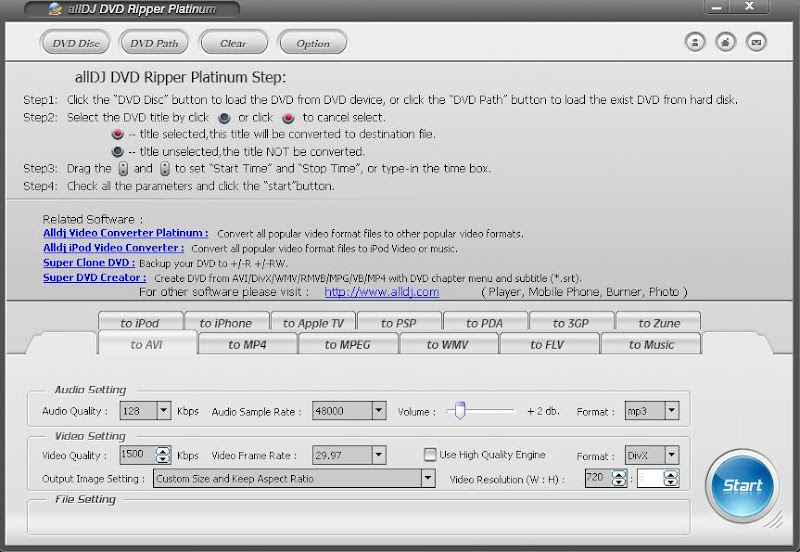Click the allDJ app logo in title bar
Viewport: 800px width, 552px height.
55,9
